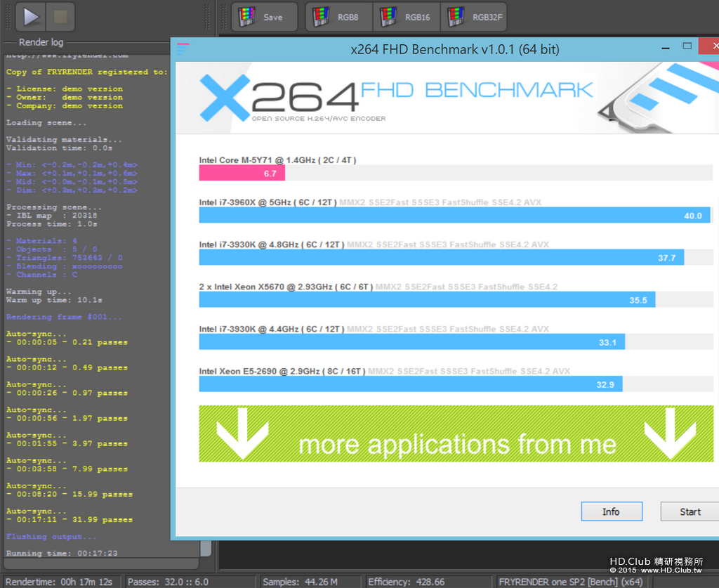Click 'Validating materials...' in the render log
This screenshot has width=719, height=588.
(64, 139)
